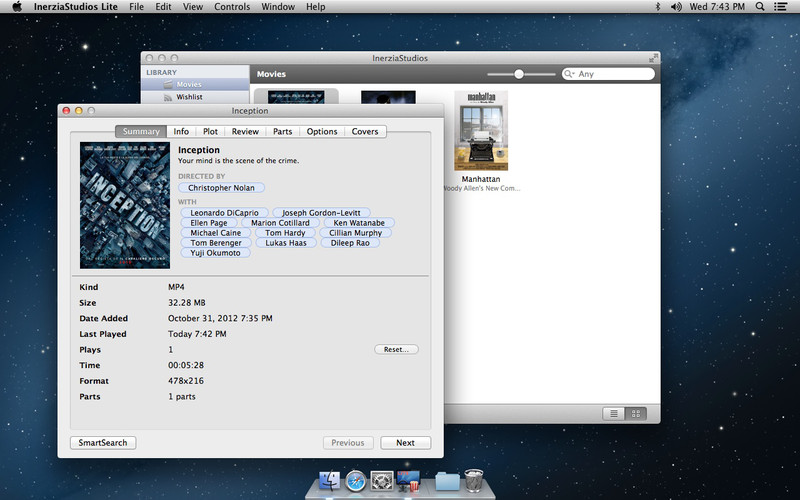The image size is (800, 500).
Task: Switch to the Covers tab
Action: pyautogui.click(x=365, y=131)
